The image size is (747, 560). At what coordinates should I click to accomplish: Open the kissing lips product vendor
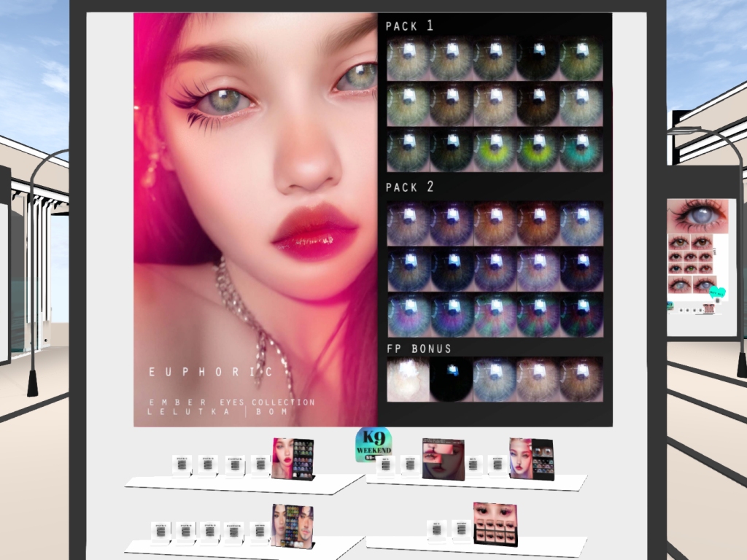pos(444,459)
